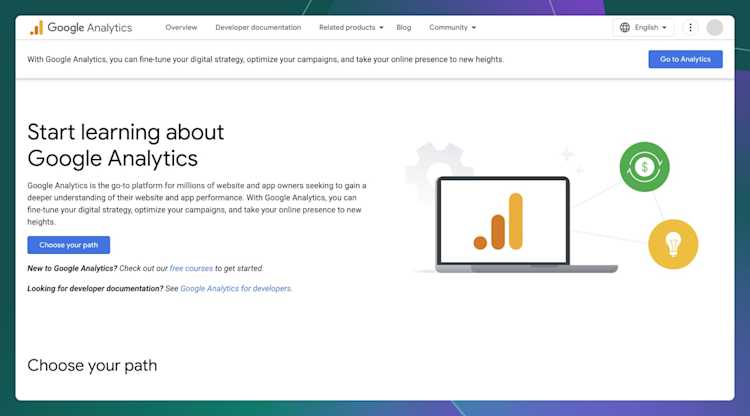Image resolution: width=750 pixels, height=416 pixels.
Task: Expand the Related products dropdown
Action: 351,27
